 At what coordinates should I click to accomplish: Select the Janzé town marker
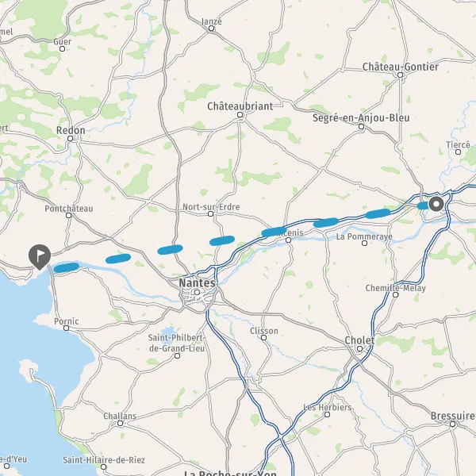coord(212,29)
